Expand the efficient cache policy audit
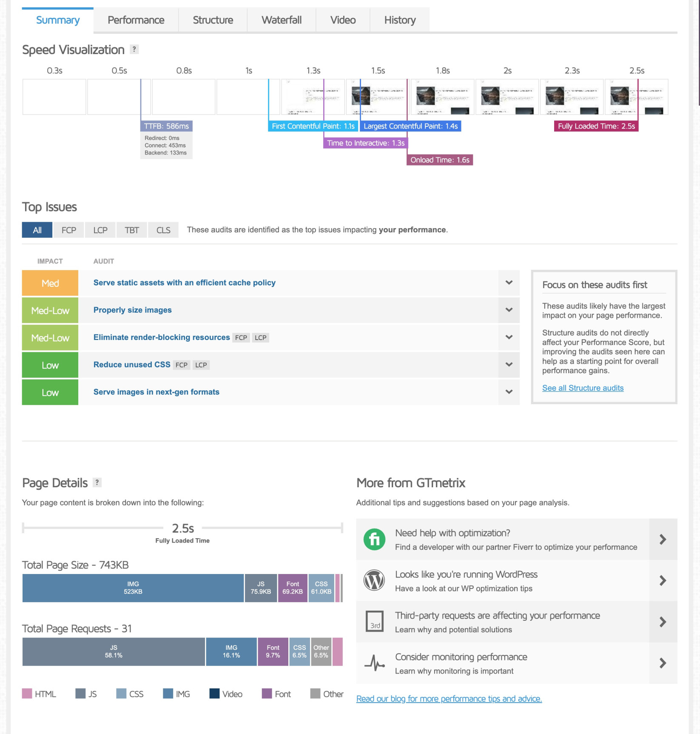Viewport: 700px width, 734px height. click(x=509, y=283)
